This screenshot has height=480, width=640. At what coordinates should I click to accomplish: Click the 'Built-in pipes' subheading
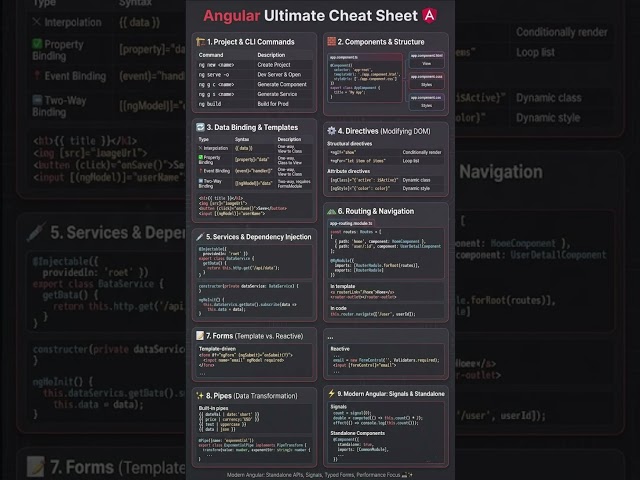click(x=213, y=408)
